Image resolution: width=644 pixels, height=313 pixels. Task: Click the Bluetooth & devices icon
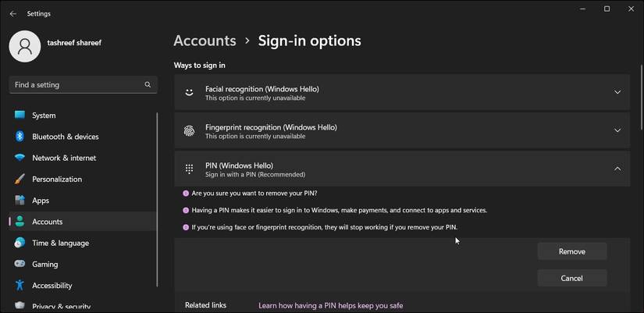pos(20,137)
